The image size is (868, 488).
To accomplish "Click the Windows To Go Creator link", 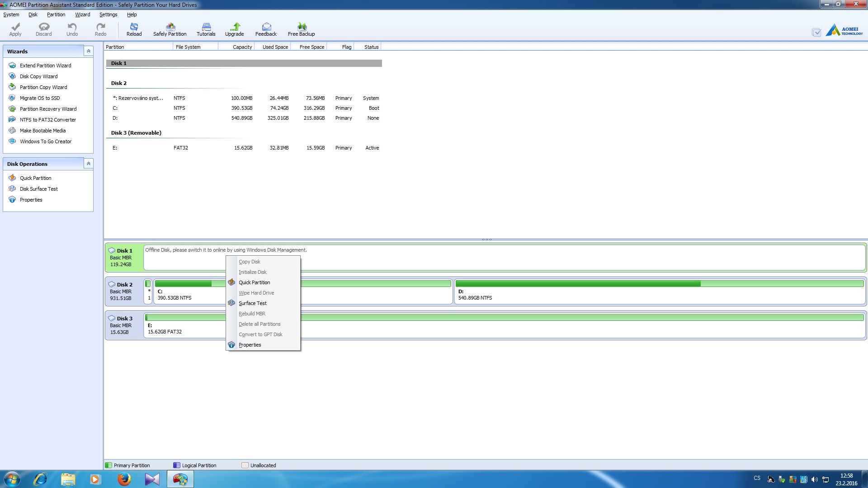I will coord(46,141).
